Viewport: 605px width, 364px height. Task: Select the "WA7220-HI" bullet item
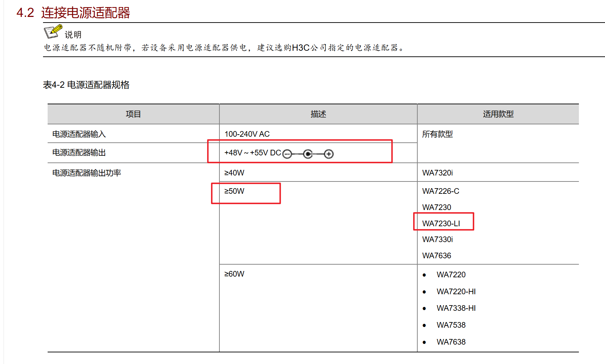(x=456, y=292)
